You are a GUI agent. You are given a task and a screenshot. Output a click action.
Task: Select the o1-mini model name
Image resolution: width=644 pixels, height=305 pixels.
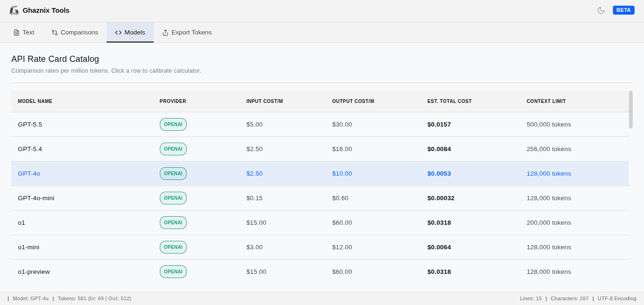click(29, 247)
